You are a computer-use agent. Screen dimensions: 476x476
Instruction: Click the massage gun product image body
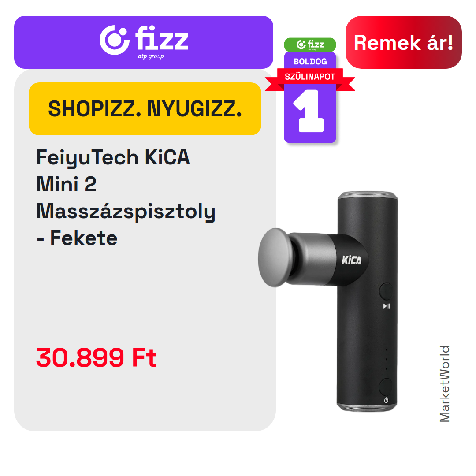tap(367, 301)
